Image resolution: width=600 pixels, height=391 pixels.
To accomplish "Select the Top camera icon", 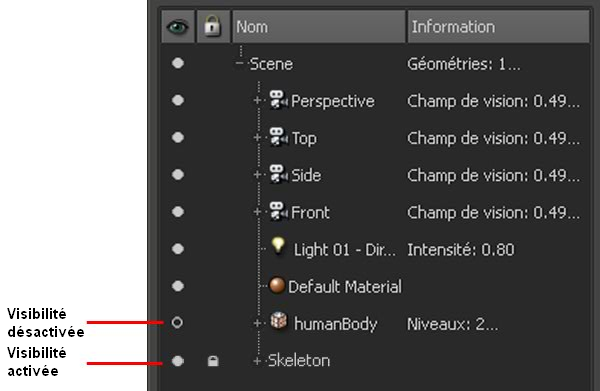I will click(278, 137).
